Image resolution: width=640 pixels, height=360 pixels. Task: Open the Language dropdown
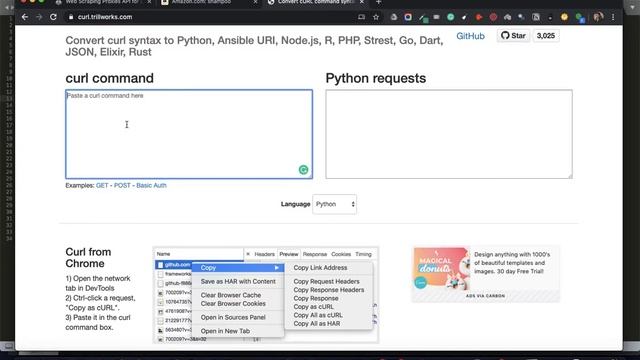pos(335,204)
